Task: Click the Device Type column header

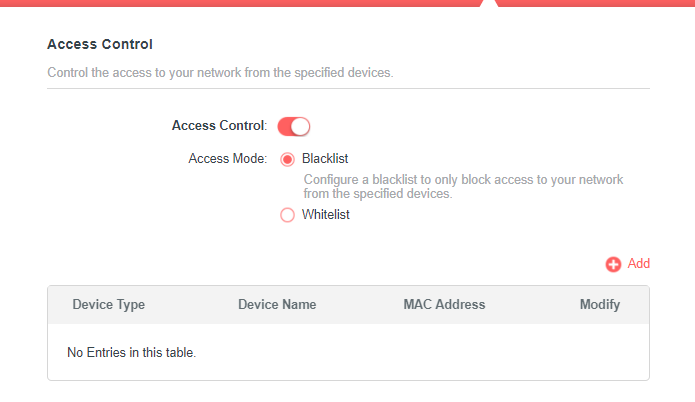Action: [108, 305]
